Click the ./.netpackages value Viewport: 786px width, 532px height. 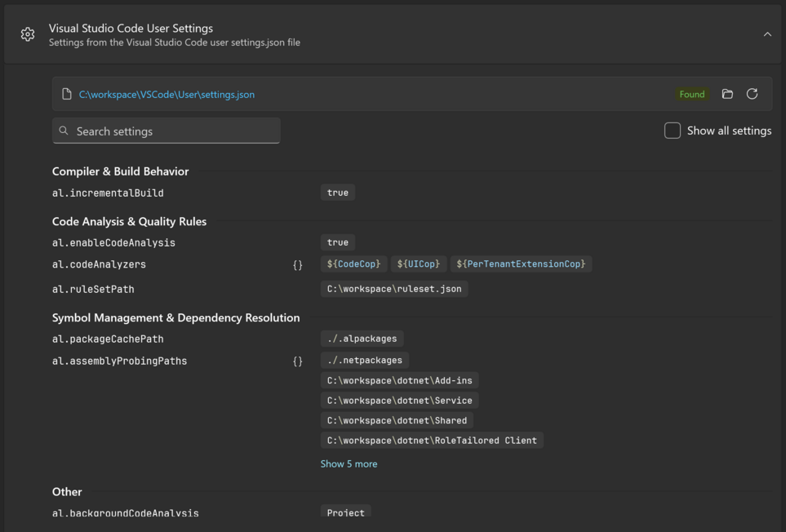pyautogui.click(x=365, y=360)
